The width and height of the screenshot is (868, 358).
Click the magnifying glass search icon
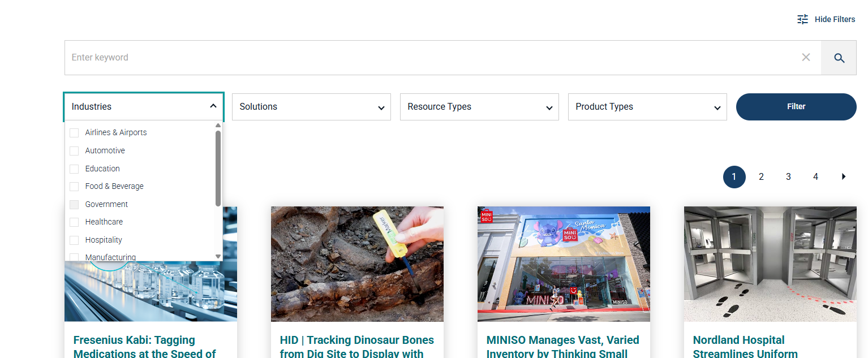click(x=839, y=58)
